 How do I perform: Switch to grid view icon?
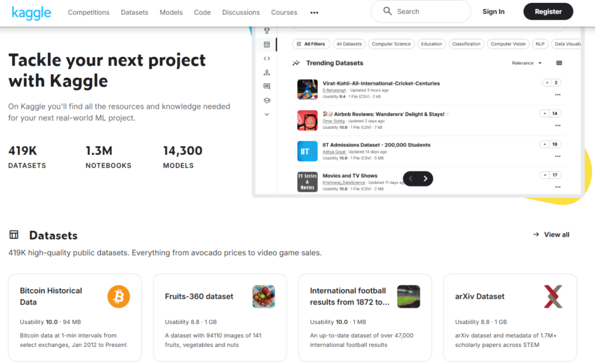point(559,63)
